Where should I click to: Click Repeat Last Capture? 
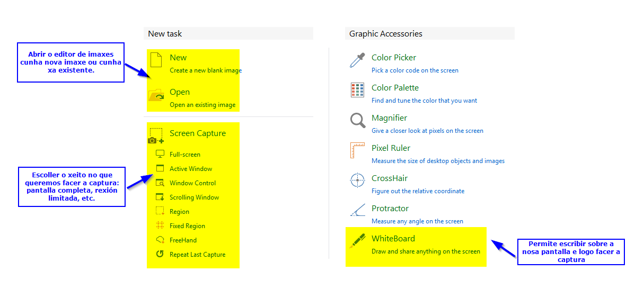pos(197,255)
